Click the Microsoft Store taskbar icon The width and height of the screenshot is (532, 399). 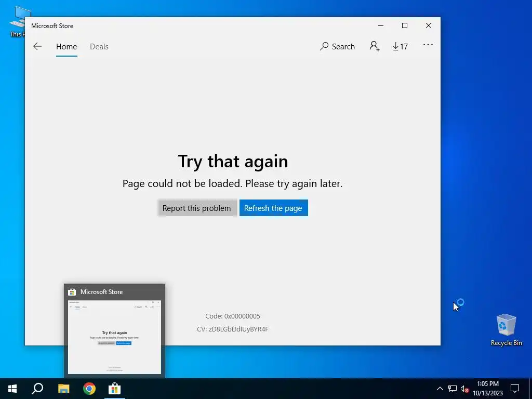tap(114, 389)
